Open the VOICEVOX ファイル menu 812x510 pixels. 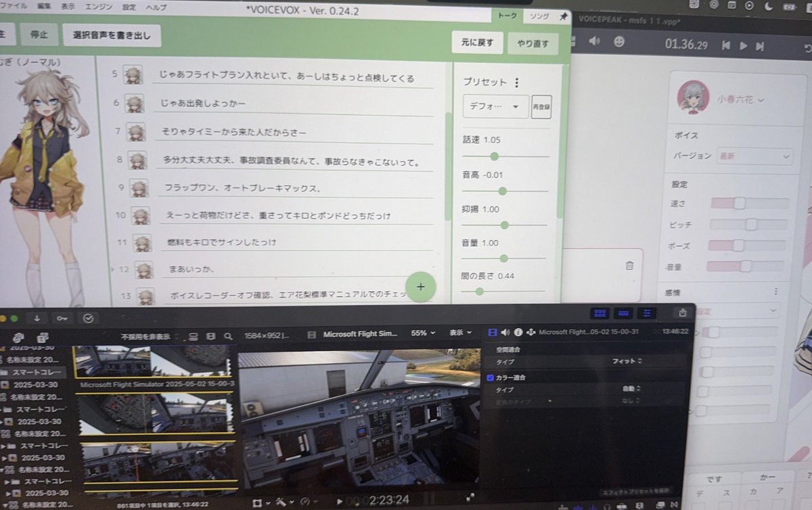[15, 6]
